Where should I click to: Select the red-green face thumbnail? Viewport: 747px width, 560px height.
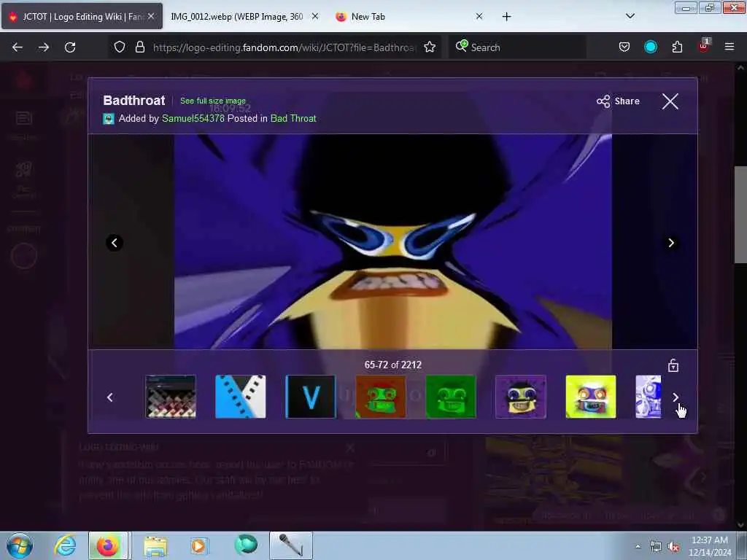click(x=381, y=397)
